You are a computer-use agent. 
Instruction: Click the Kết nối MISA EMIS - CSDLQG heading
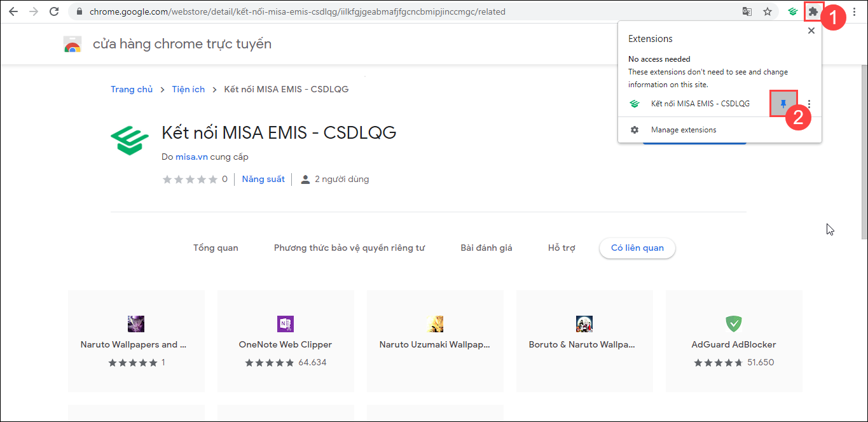pos(279,132)
